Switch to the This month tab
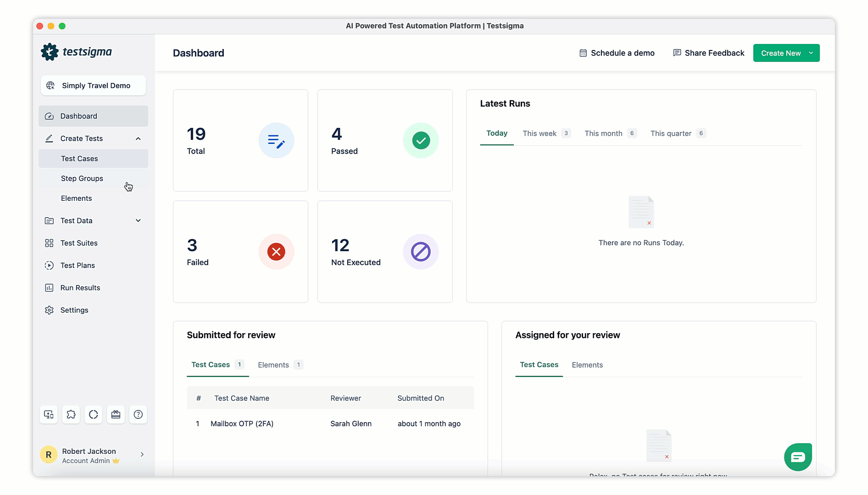Screen dimensions: 868x495 click(610, 133)
